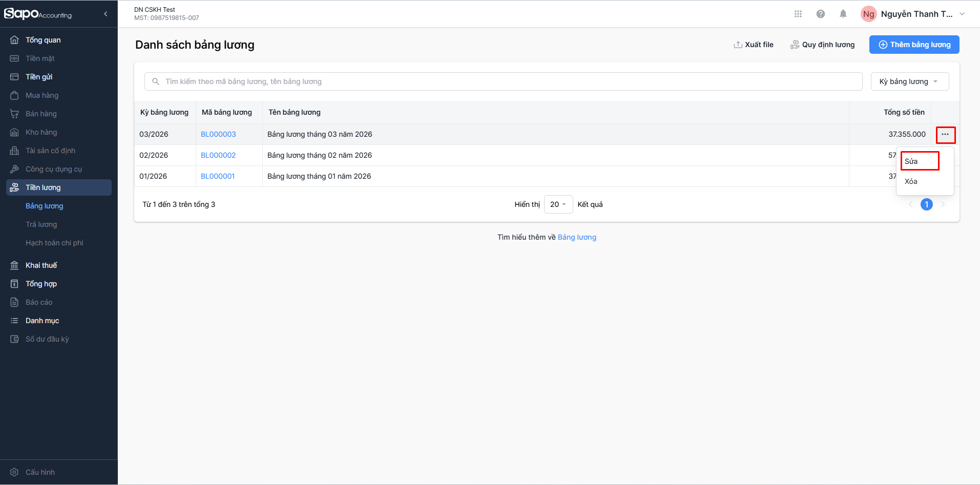Click the three-dot menu for BL000003

(x=945, y=135)
